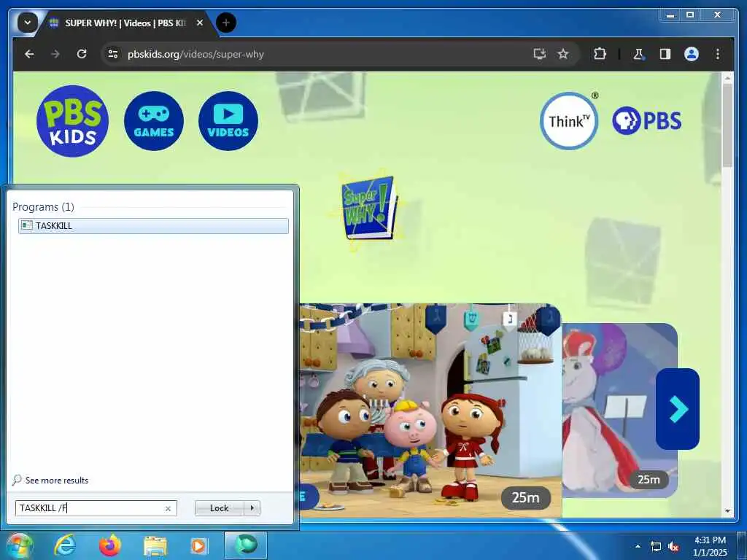Click the address bar URL pbskids.org

(x=196, y=54)
